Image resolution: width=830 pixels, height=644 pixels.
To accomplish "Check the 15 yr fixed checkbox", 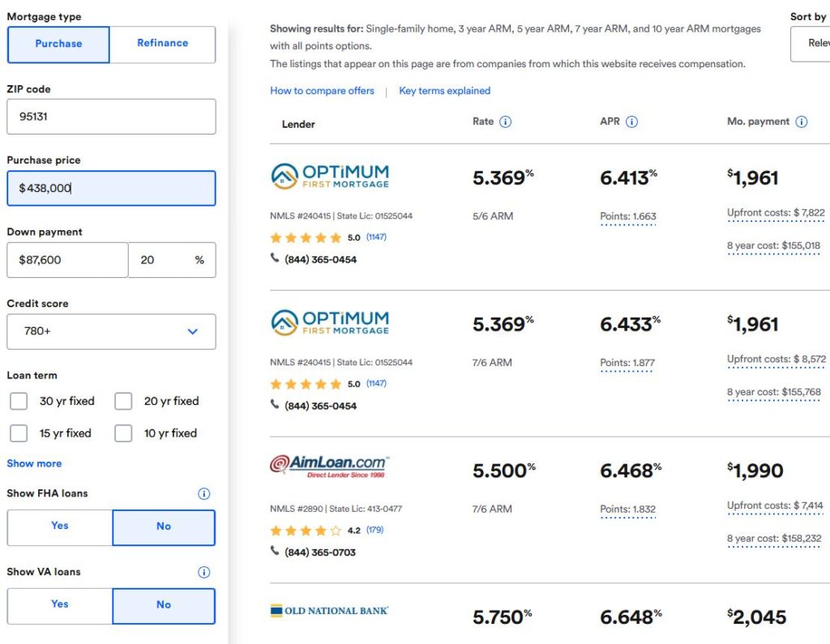I will pos(19,433).
